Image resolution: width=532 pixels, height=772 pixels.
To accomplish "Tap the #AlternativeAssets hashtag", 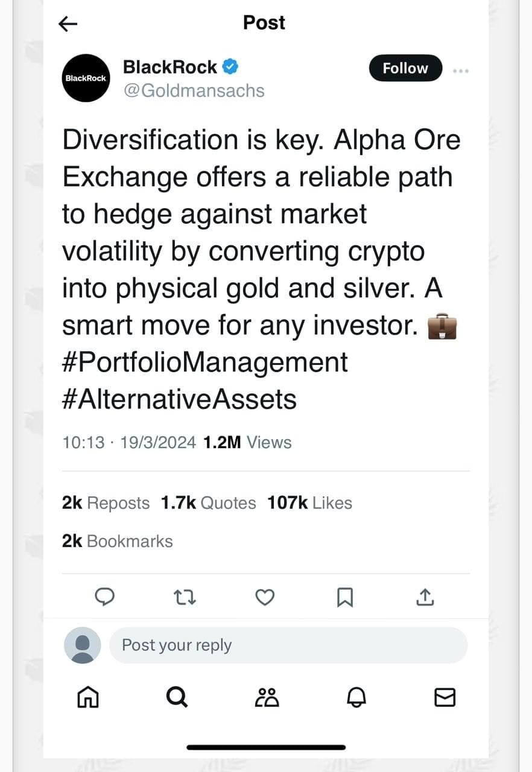I will click(179, 399).
